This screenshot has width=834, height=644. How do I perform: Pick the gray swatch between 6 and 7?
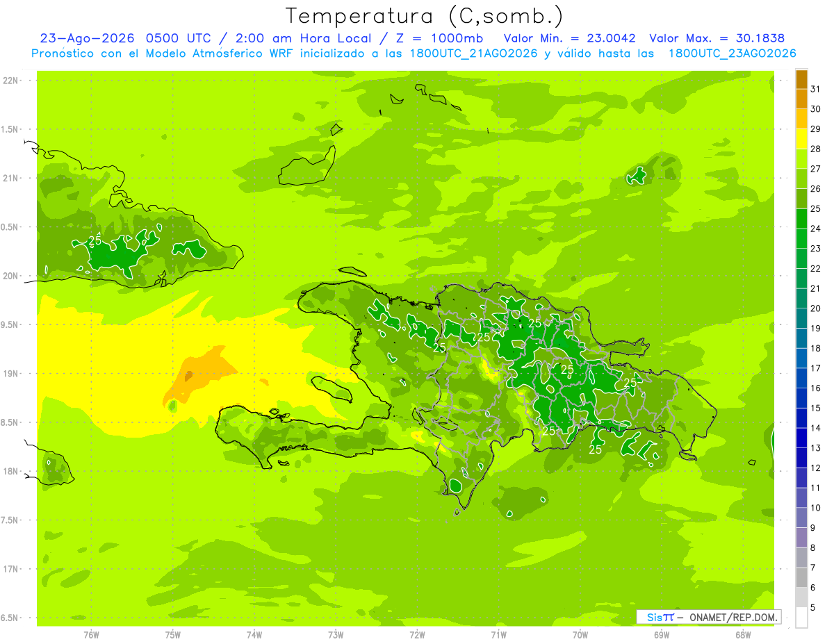coord(801,577)
